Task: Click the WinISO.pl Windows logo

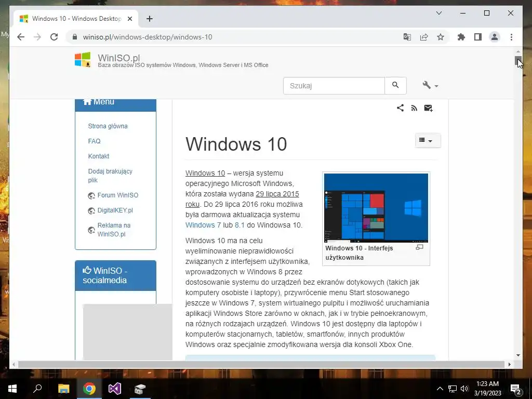Action: coord(83,60)
